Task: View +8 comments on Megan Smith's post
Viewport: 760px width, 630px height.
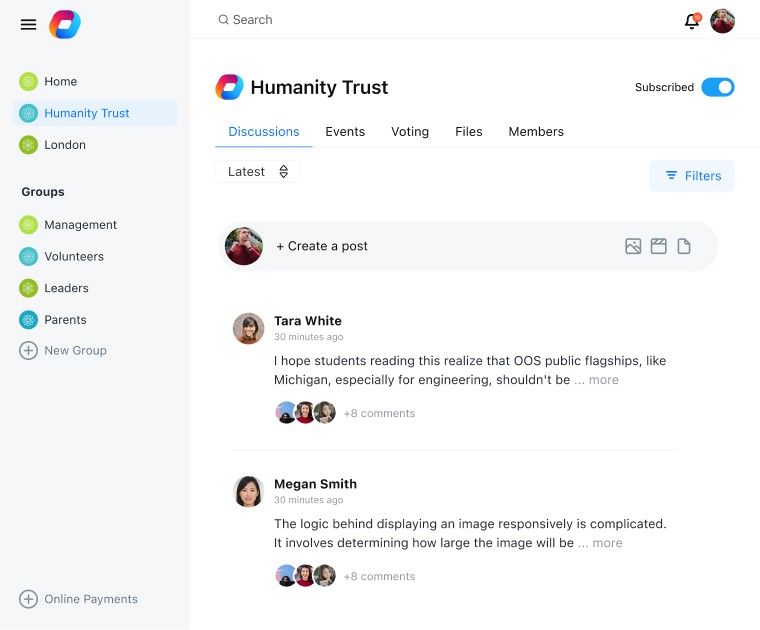Action: tap(379, 576)
